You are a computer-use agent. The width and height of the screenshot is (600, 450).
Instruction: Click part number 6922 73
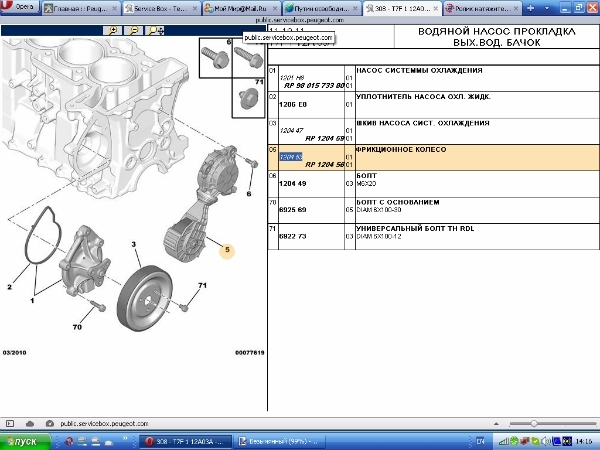(x=293, y=236)
